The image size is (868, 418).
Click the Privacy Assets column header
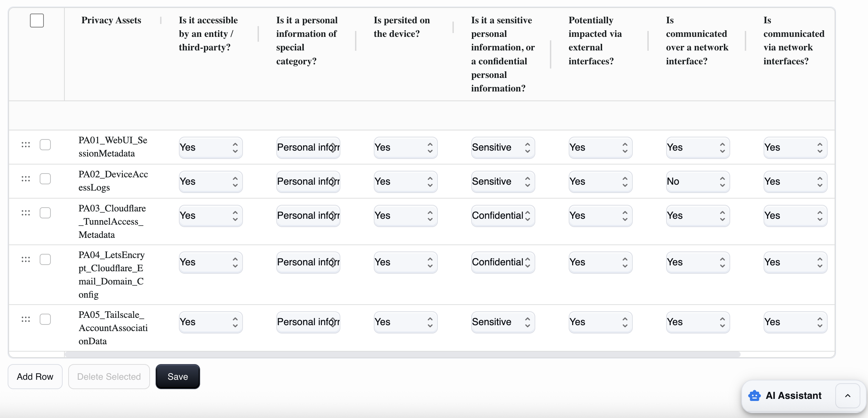click(x=111, y=20)
